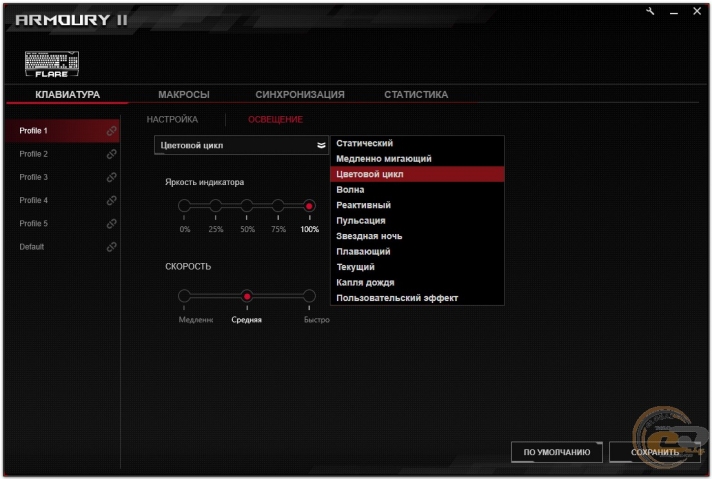Set indicator brightness to 50%
The width and height of the screenshot is (712, 479).
[x=247, y=206]
